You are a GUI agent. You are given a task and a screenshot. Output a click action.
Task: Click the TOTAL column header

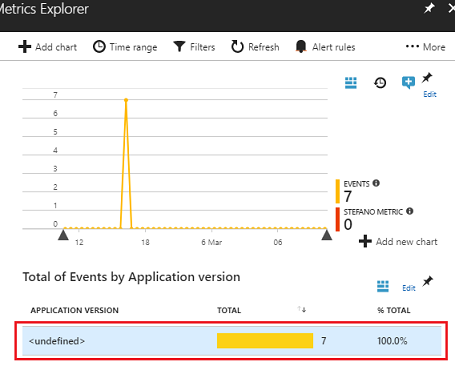pyautogui.click(x=229, y=310)
